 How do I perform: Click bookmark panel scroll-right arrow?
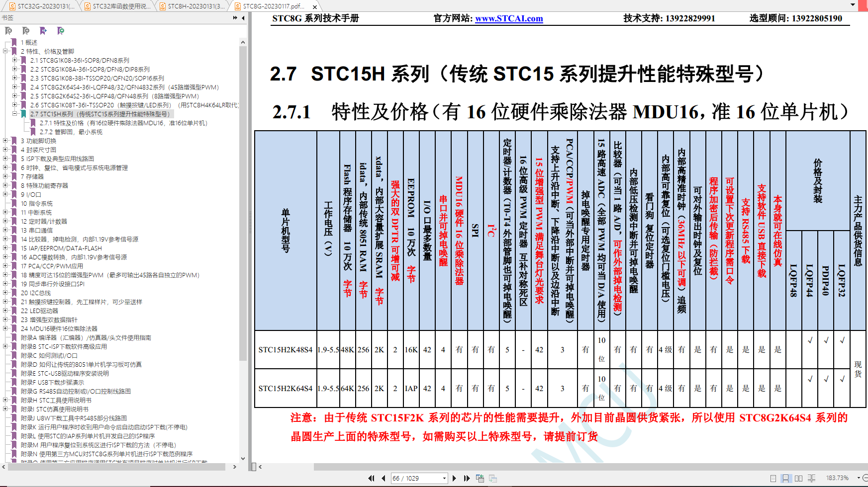point(235,467)
